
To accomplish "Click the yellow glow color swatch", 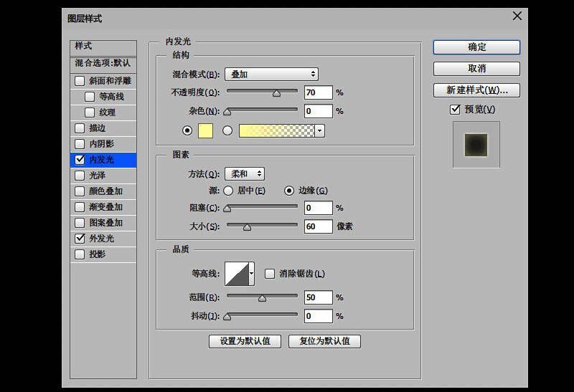I will pos(205,130).
